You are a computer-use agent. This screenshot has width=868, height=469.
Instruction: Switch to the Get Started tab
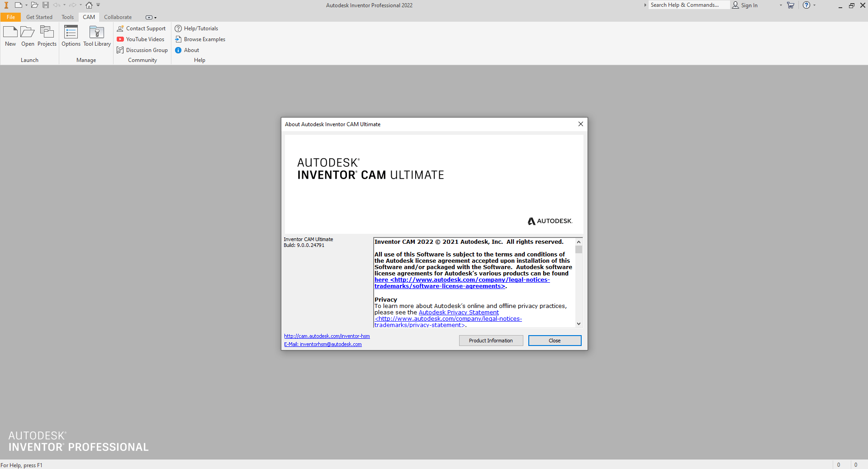(x=39, y=17)
